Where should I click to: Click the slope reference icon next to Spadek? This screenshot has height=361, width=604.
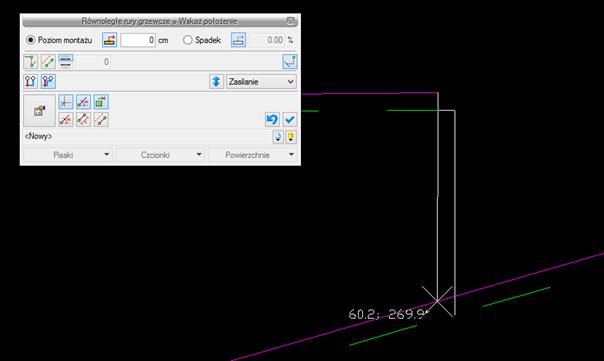point(238,40)
